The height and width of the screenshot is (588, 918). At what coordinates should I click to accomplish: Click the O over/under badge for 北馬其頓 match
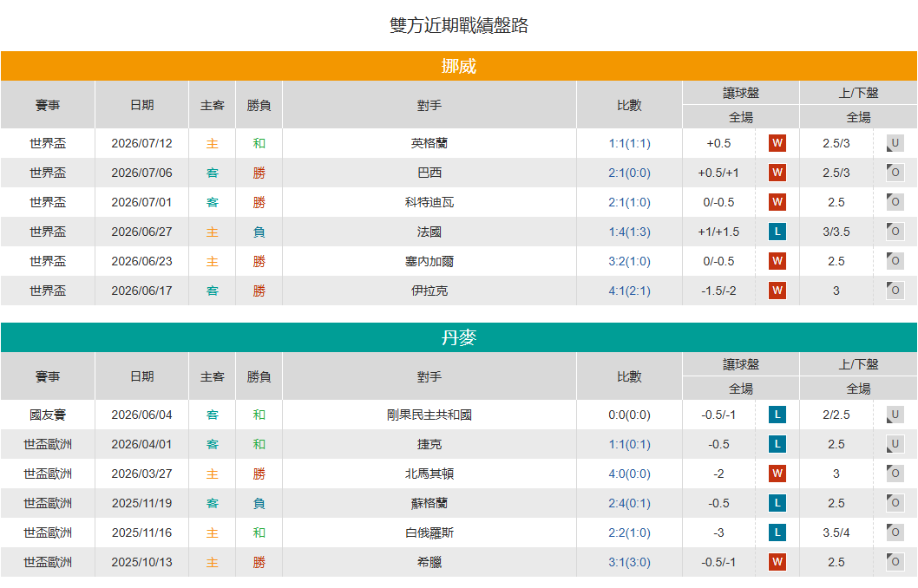click(895, 474)
